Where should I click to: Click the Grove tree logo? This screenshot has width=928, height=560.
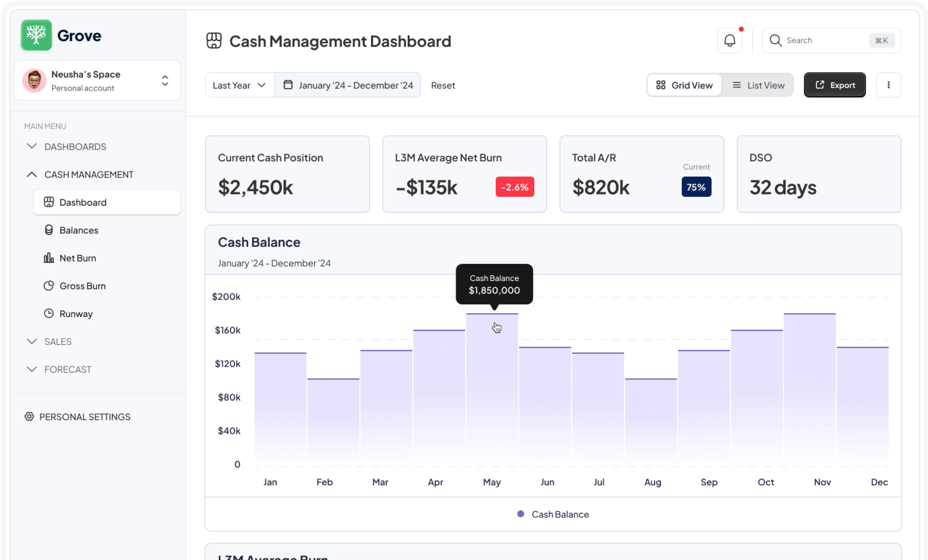[x=36, y=35]
